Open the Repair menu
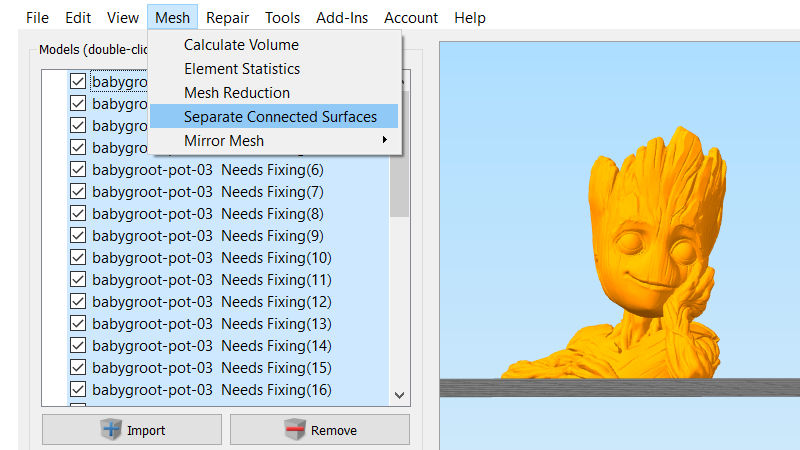The width and height of the screenshot is (800, 450). click(228, 18)
